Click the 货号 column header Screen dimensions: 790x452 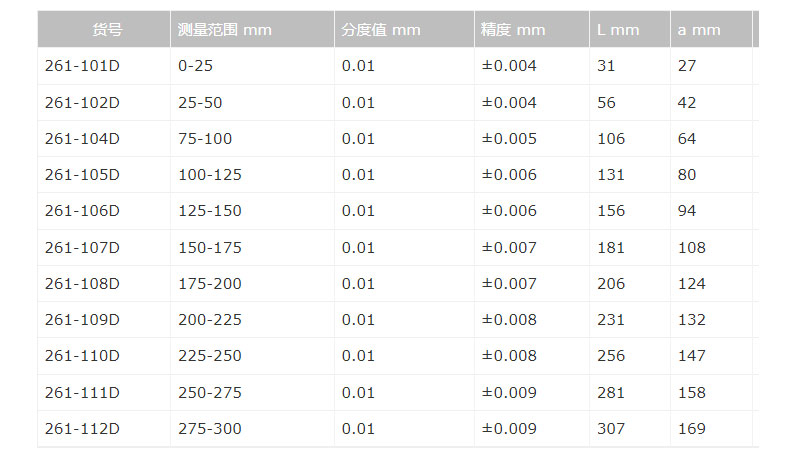pos(107,30)
